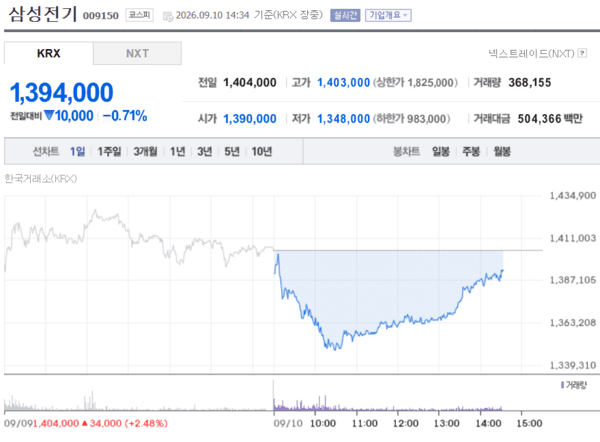Screen dimensions: 600x442
Task: Click the 1,434,900 y-axis label
Action: 572,196
